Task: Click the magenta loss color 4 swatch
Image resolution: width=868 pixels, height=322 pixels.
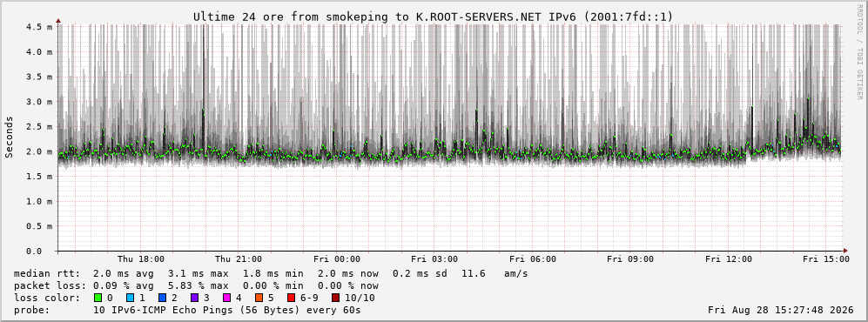Action: point(226,298)
